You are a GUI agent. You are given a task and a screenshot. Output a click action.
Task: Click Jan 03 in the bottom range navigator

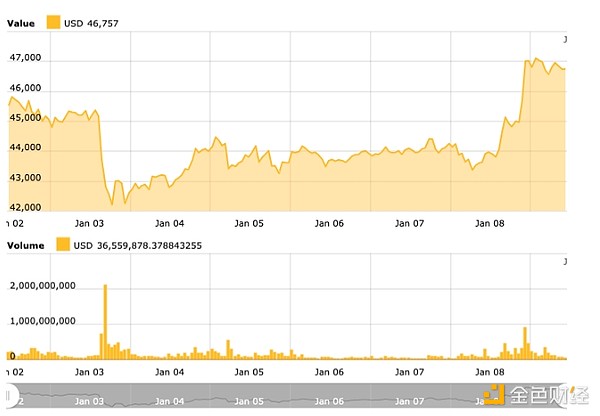click(x=92, y=400)
